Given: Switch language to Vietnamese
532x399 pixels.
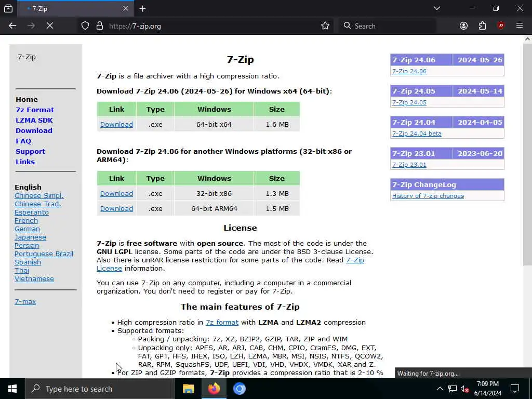Looking at the screenshot, I should tap(34, 279).
